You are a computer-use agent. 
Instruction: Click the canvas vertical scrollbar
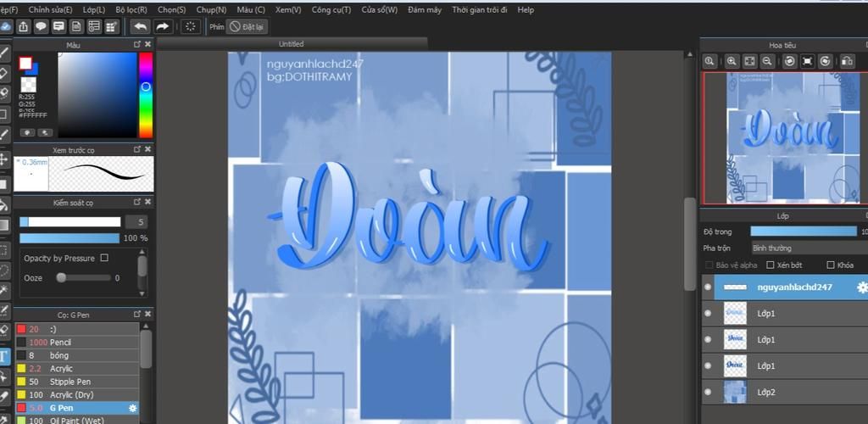click(x=689, y=243)
